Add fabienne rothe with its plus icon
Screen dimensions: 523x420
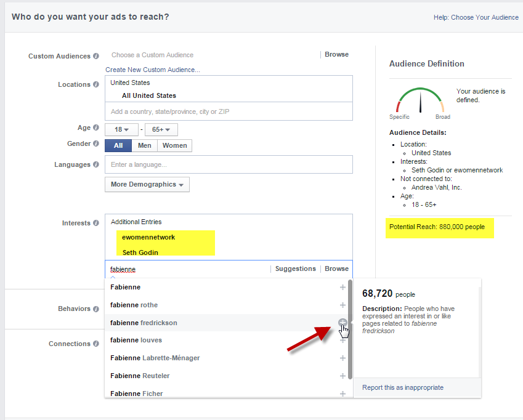pyautogui.click(x=343, y=305)
